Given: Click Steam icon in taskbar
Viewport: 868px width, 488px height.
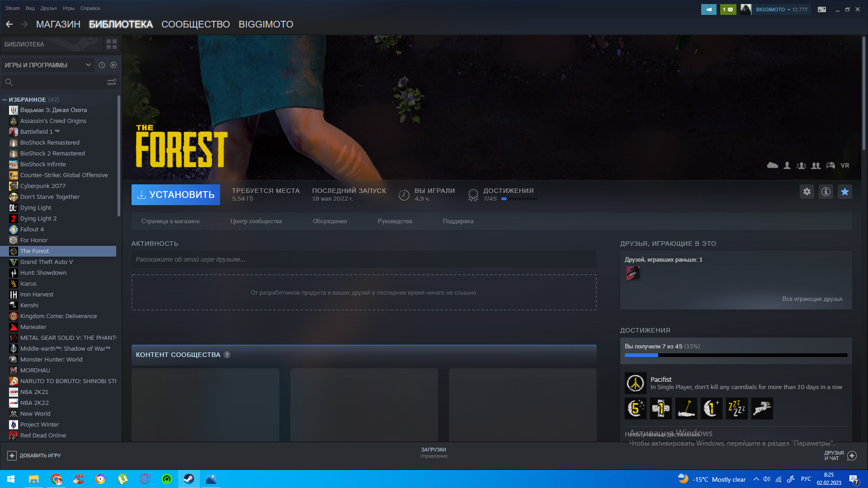Looking at the screenshot, I should [189, 479].
